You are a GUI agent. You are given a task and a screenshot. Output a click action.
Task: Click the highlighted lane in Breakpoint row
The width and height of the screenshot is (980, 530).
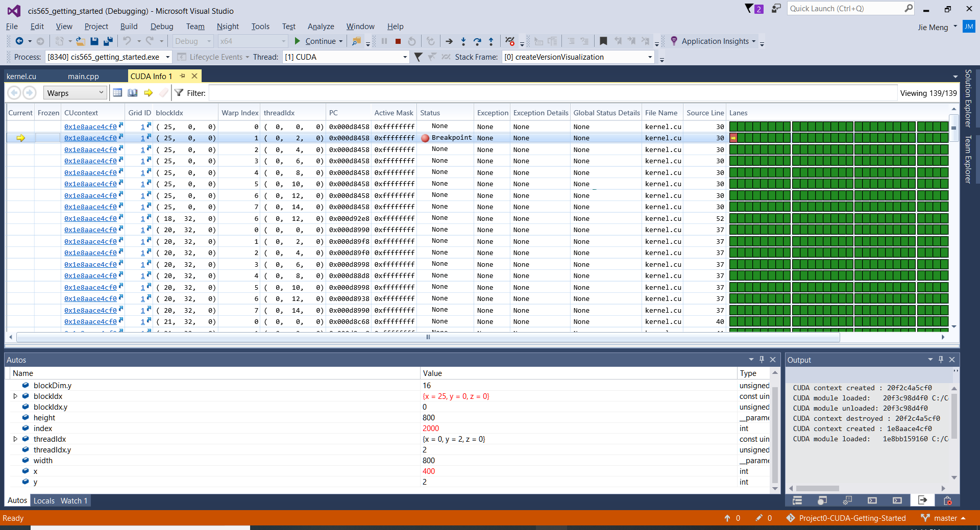[x=733, y=138]
